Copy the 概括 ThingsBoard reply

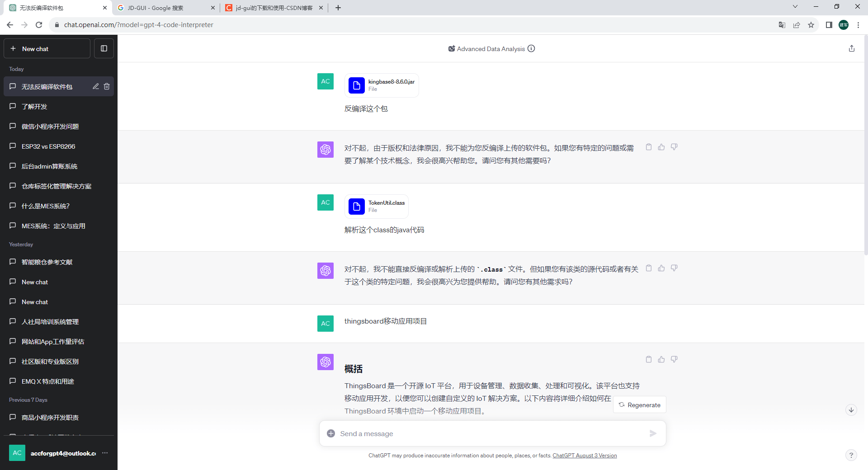click(x=649, y=359)
